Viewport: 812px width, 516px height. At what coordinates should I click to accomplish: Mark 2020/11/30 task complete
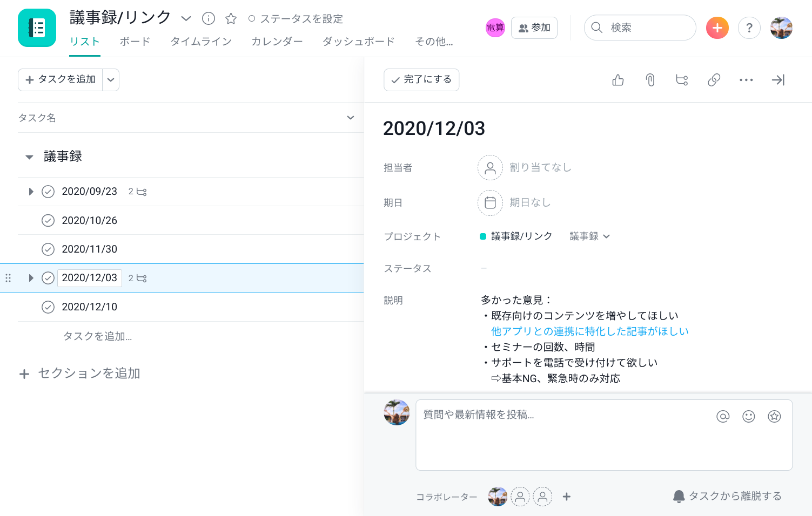point(48,249)
